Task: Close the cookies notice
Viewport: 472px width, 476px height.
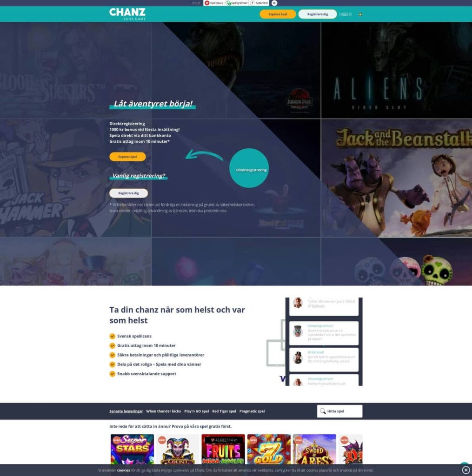Action: click(x=465, y=470)
